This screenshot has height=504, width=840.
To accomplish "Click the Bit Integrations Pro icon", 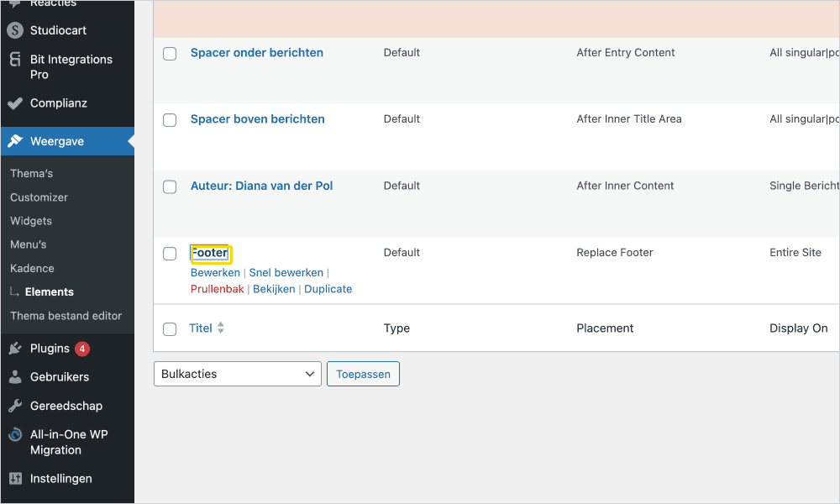I will coord(15,60).
